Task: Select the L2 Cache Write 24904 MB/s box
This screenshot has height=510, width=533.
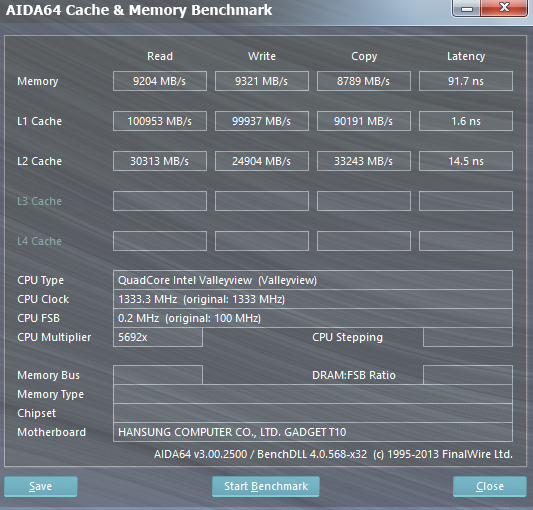Action: [x=262, y=161]
